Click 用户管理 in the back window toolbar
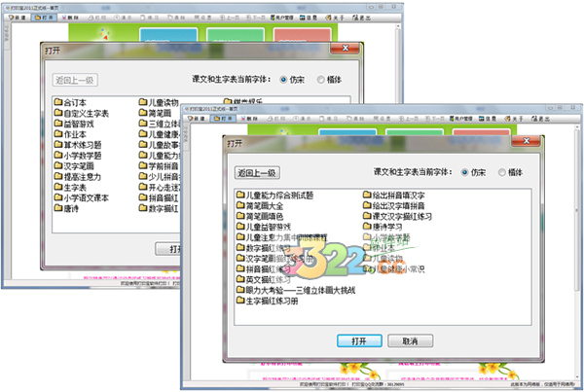Screen dimensions: 584x392 (x=282, y=18)
